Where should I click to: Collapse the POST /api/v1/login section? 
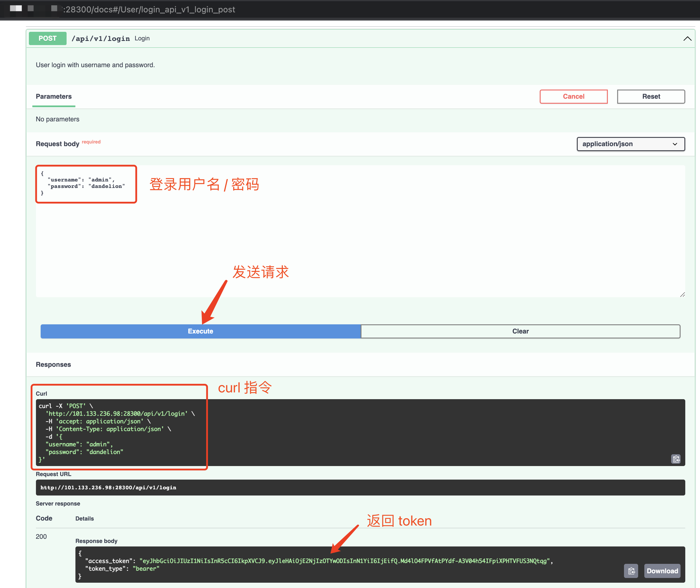(x=687, y=39)
